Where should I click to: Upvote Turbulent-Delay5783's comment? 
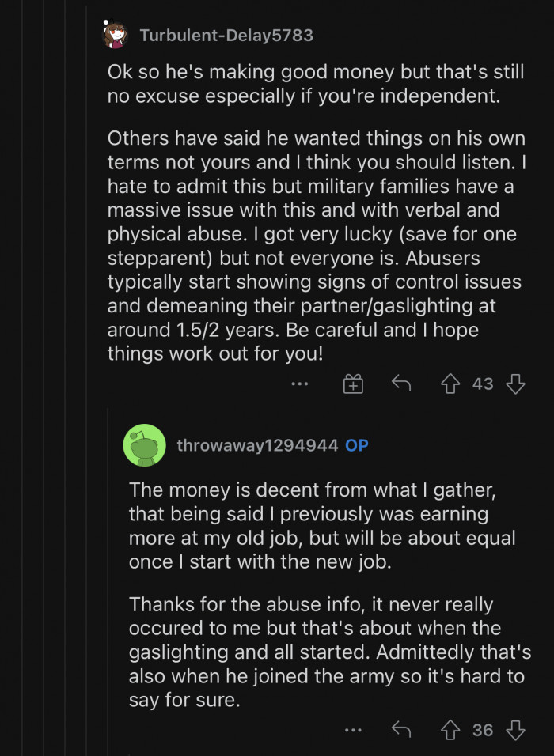(450, 384)
